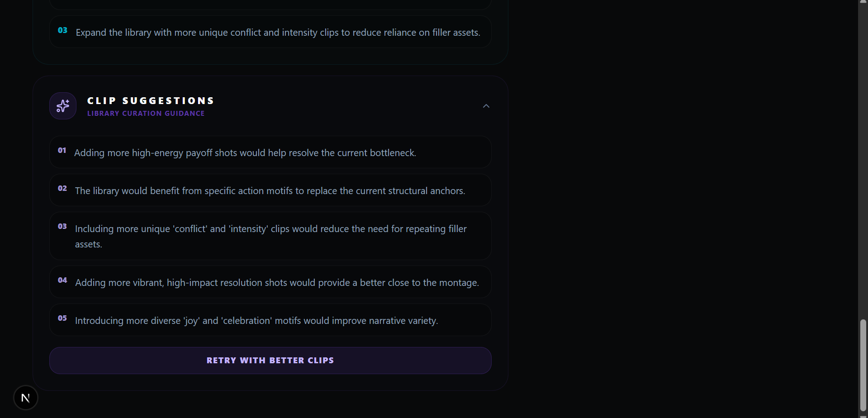The image size is (868, 418).
Task: Click the sparkle icon beside Clip Suggestions
Action: pos(63,106)
